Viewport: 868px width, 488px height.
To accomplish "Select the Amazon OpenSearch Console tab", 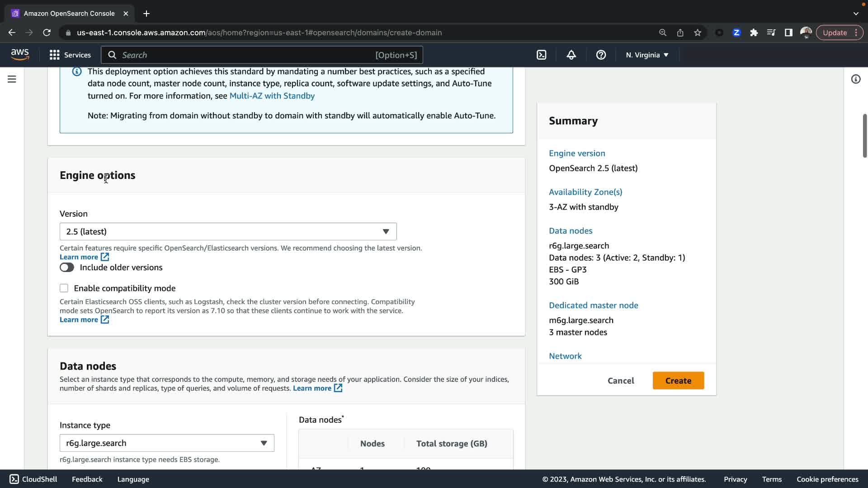I will pyautogui.click(x=69, y=14).
